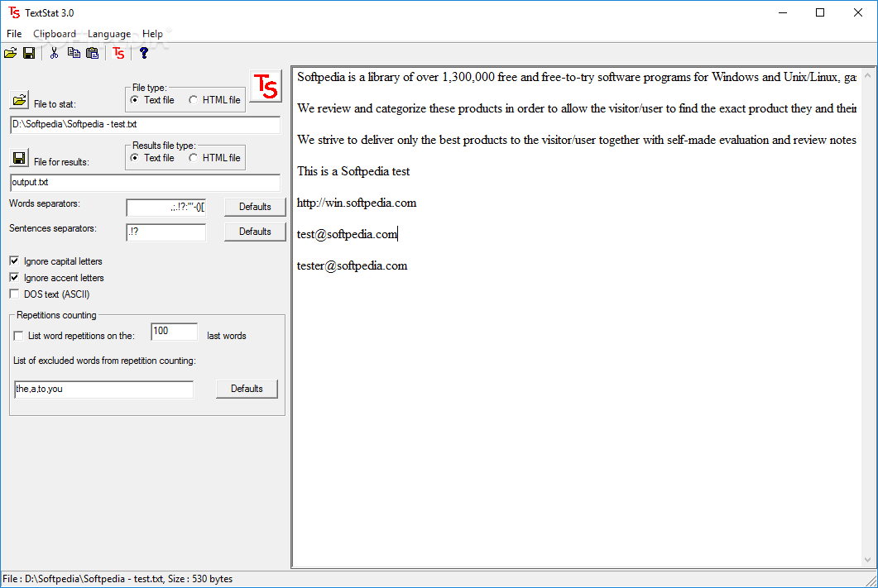The height and width of the screenshot is (588, 878).
Task: Click the line 'This is a Softpedia test'
Action: pyautogui.click(x=353, y=171)
